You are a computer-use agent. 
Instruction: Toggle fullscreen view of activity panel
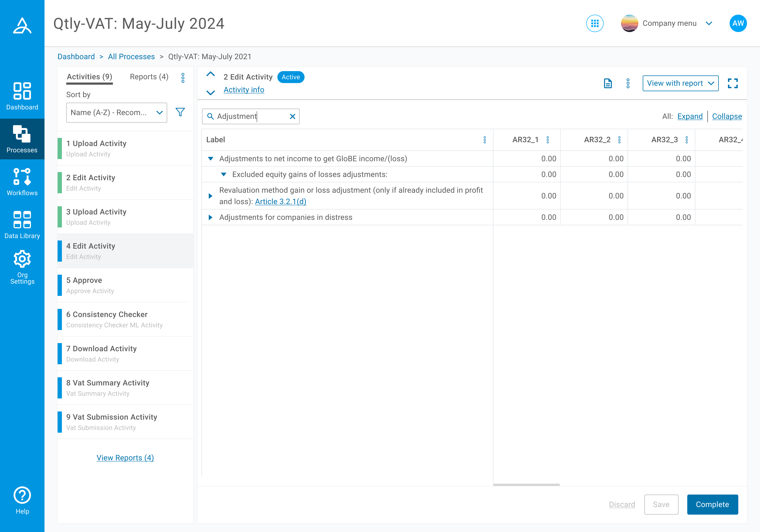coord(733,83)
